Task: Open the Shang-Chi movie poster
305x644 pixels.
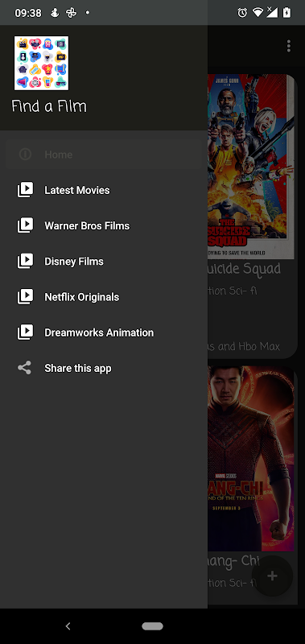Action: tap(251, 458)
